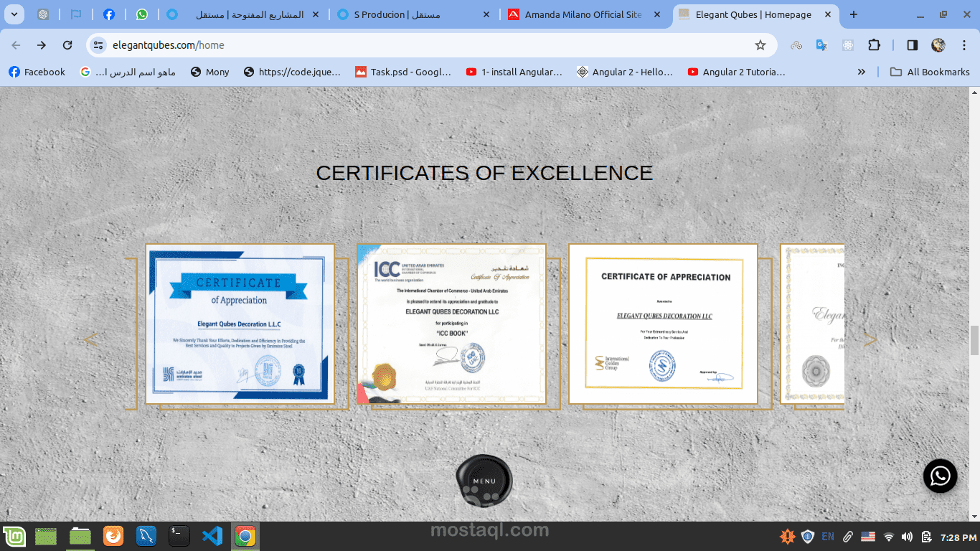View site information icon in address bar
Image resolution: width=980 pixels, height=551 pixels.
pos(99,45)
